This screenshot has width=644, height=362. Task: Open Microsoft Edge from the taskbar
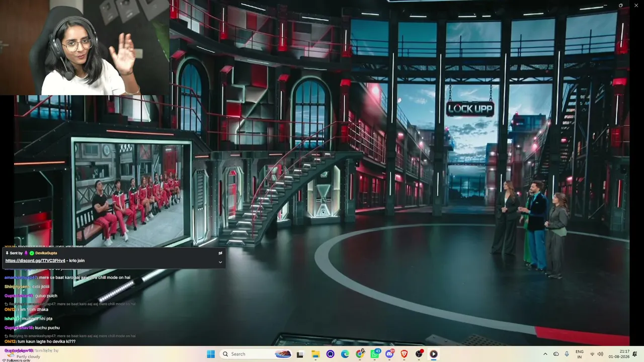345,354
